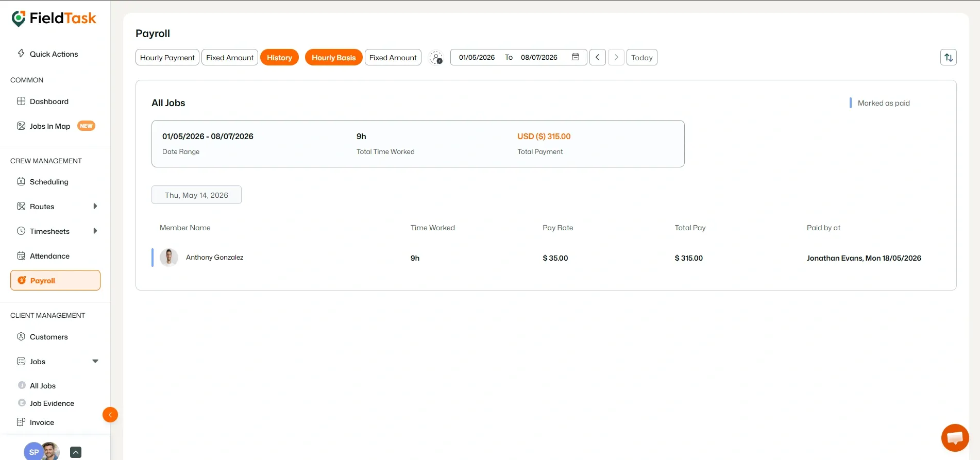Click the Payroll coin icon
The image size is (980, 460).
pos(22,280)
